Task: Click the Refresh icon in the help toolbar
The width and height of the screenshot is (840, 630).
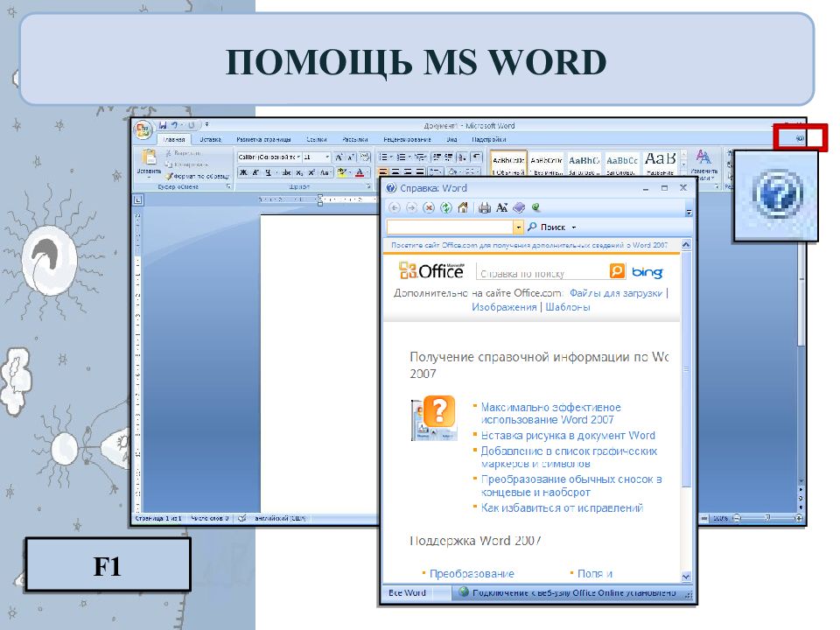Action: 445,208
